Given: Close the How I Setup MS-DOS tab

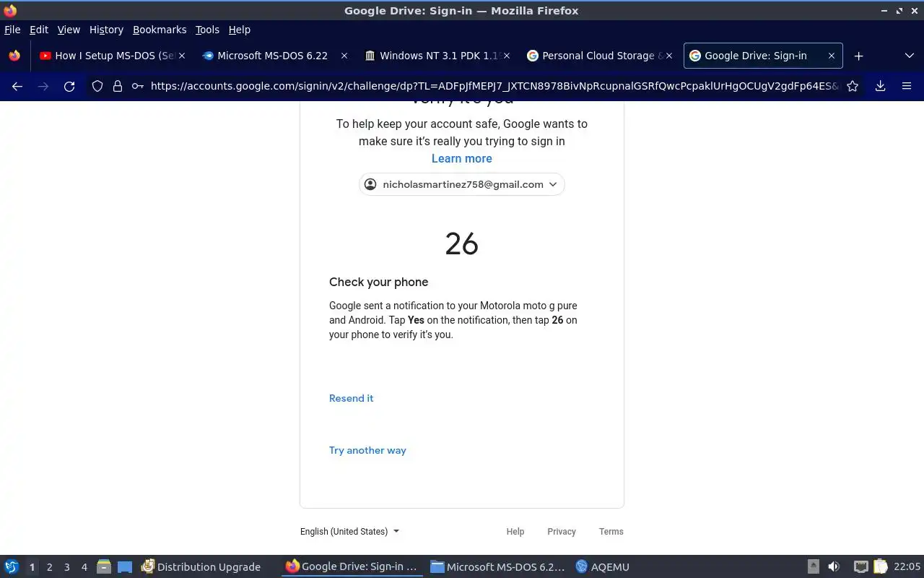Looking at the screenshot, I should click(x=182, y=56).
